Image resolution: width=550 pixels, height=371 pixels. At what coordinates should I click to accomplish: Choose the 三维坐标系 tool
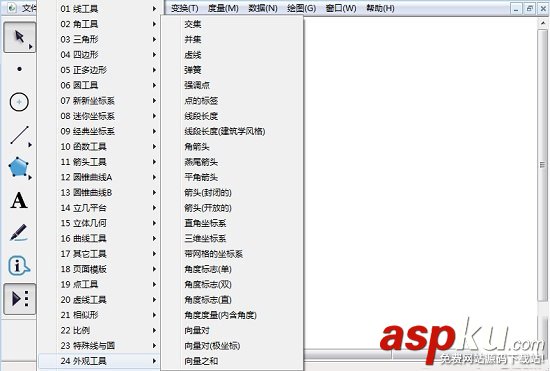tap(232, 238)
